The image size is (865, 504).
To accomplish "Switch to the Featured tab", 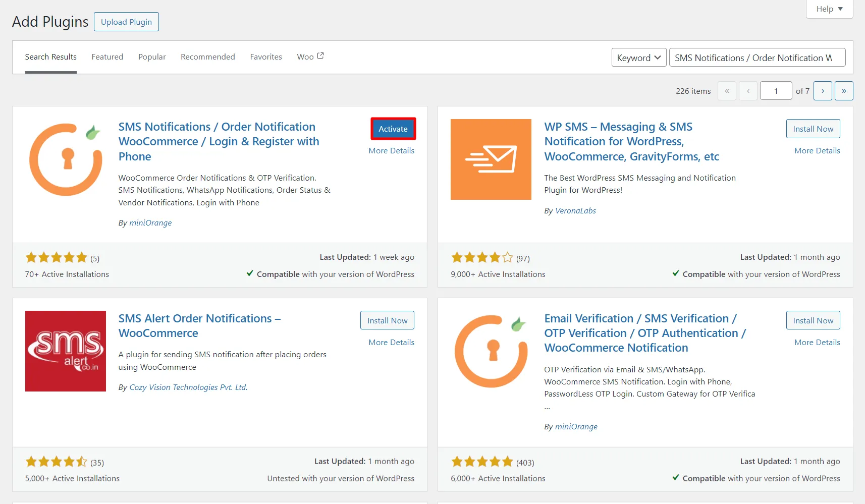I will pos(107,57).
